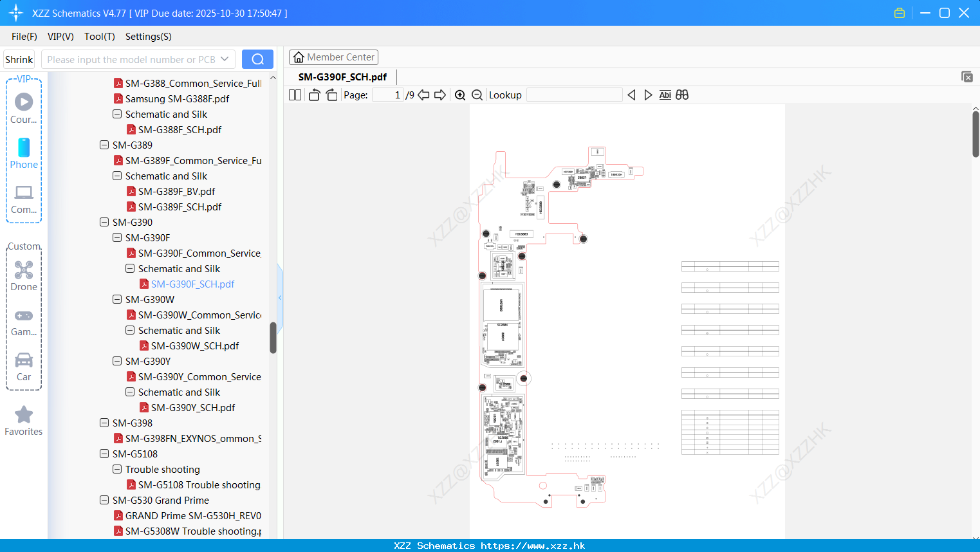Screen dimensions: 980x552
Task: Open Favorites star icon
Action: [24, 414]
